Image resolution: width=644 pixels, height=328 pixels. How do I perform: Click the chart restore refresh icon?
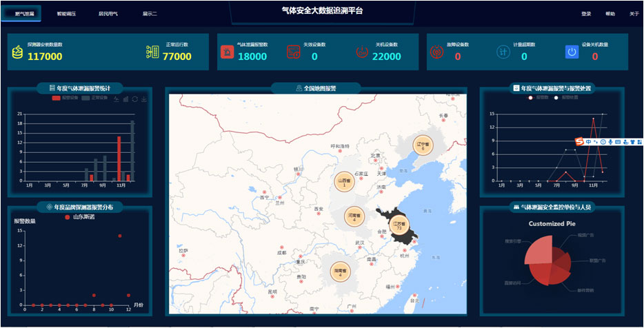click(134, 99)
